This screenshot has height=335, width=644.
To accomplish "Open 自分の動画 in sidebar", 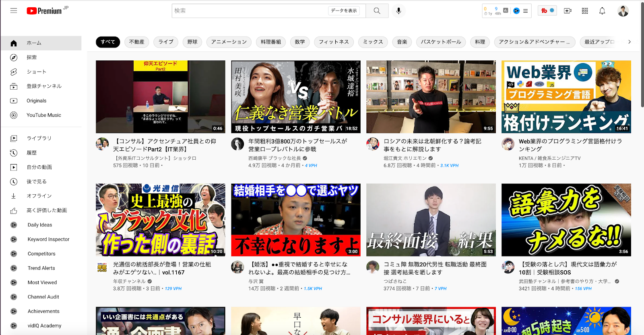I will [41, 167].
